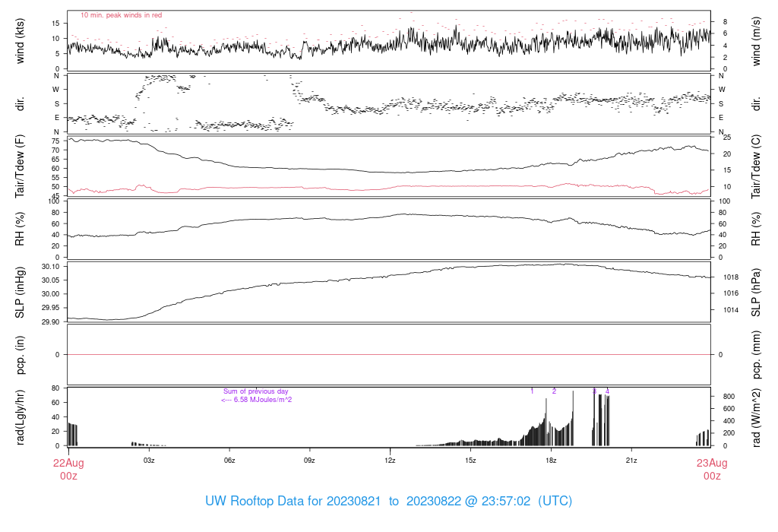The height and width of the screenshot is (532, 778).
Task: Click the right 'Tair/Tdew (C)' axis title
Action: [x=756, y=166]
